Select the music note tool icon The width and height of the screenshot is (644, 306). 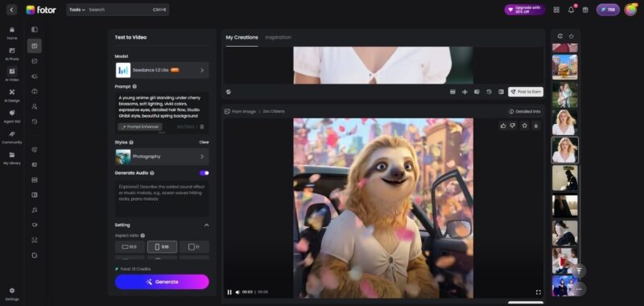click(35, 210)
